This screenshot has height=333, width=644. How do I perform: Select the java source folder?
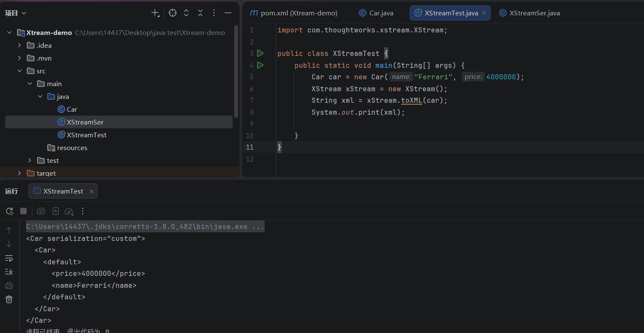pos(58,96)
